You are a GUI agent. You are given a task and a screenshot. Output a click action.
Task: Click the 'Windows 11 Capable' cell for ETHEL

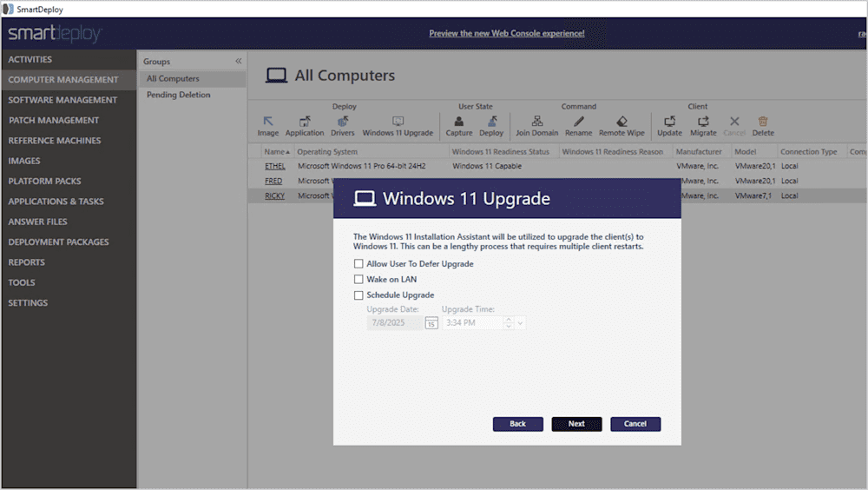coord(487,166)
